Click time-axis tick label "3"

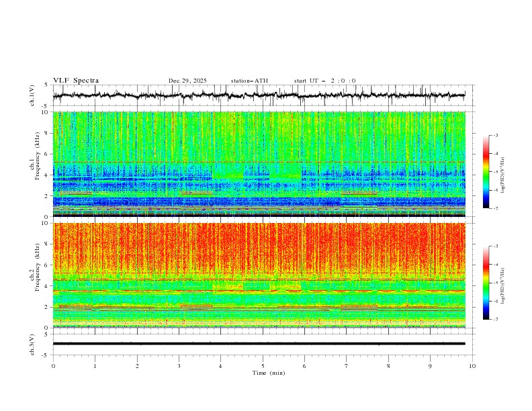(x=179, y=366)
